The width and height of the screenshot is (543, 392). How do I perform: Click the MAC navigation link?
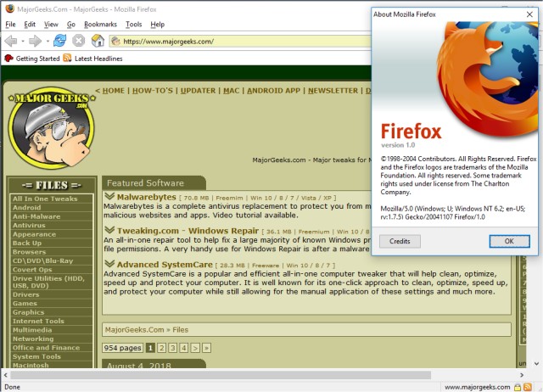pyautogui.click(x=232, y=91)
